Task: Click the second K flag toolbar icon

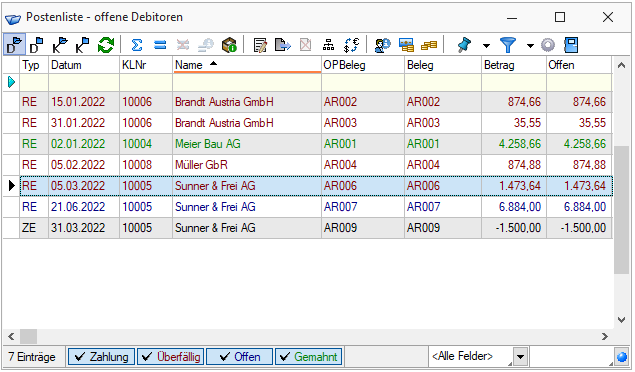Action: (83, 45)
